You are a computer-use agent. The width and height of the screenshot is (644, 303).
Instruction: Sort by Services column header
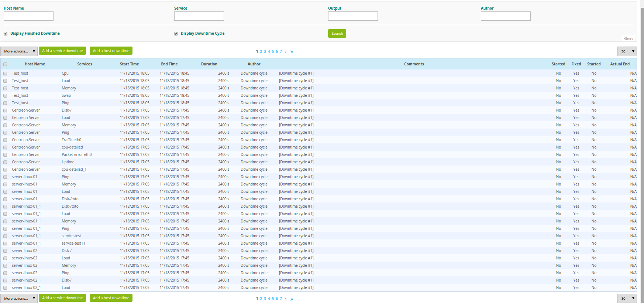85,64
